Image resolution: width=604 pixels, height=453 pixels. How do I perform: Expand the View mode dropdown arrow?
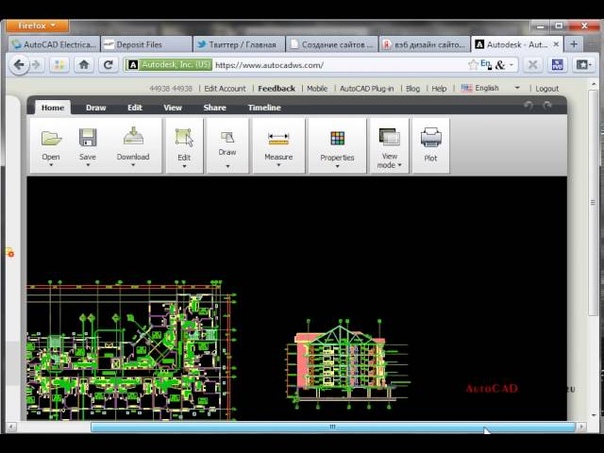[400, 165]
